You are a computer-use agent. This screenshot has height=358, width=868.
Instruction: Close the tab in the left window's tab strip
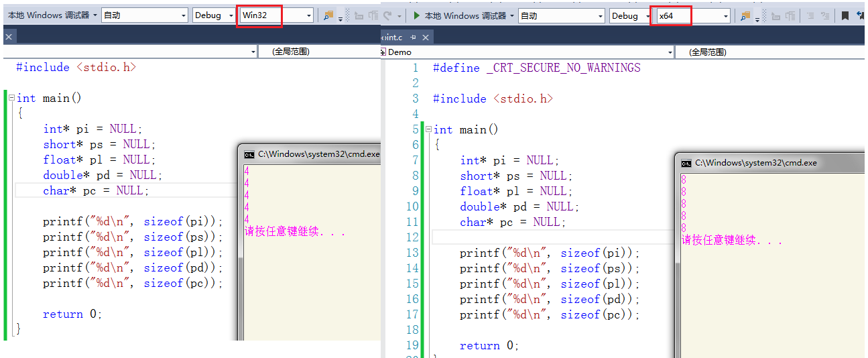point(9,37)
